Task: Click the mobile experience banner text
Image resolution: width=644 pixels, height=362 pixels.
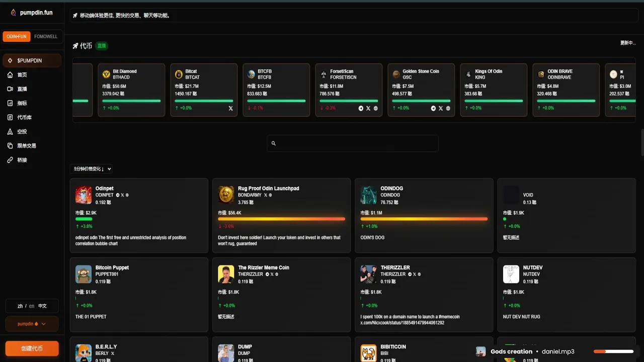Action: coord(125,16)
